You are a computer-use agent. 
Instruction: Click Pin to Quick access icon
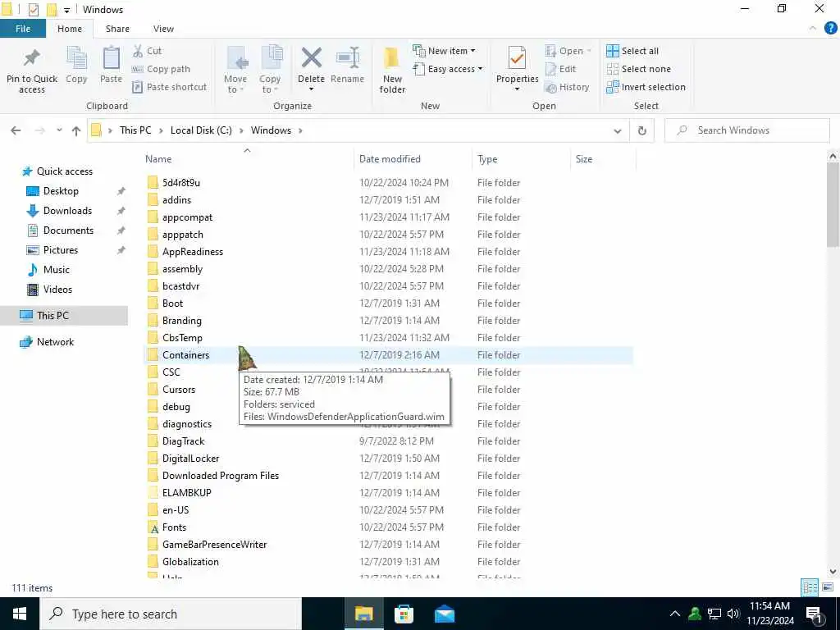pyautogui.click(x=32, y=58)
